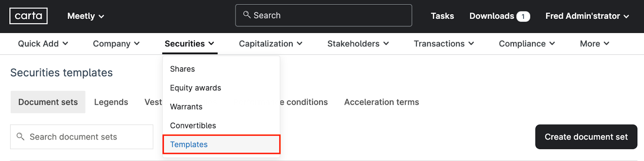644x161 pixels.
Task: Open the Meetly company switcher dropdown
Action: pyautogui.click(x=86, y=16)
